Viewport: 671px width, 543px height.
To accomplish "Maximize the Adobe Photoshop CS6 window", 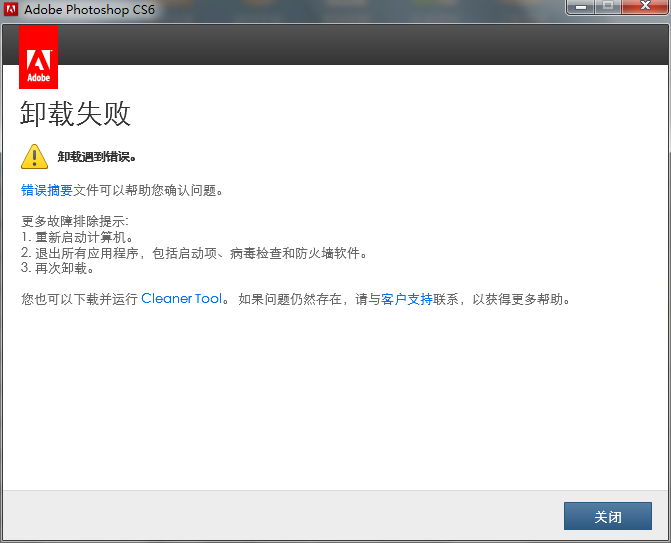I will 608,6.
